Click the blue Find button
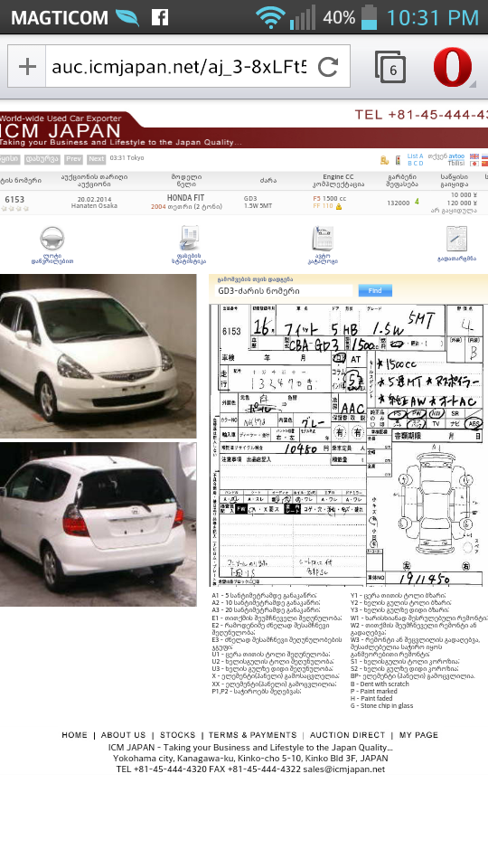Viewport: 488px width, 868px height. point(375,290)
